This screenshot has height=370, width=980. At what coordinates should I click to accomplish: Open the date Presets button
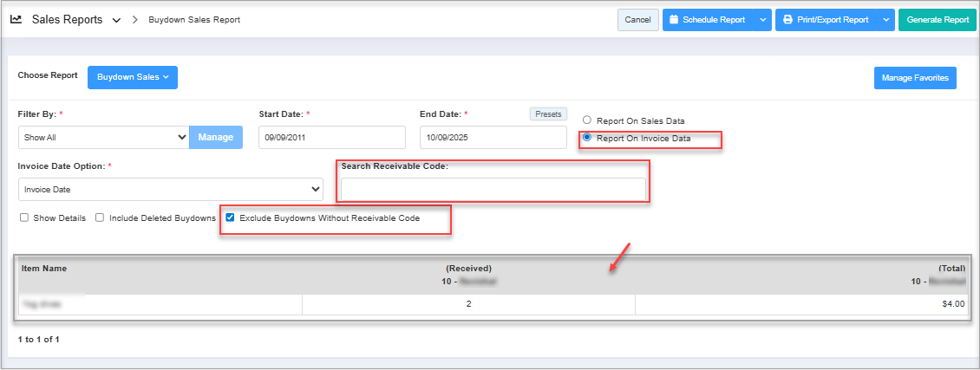click(x=548, y=114)
